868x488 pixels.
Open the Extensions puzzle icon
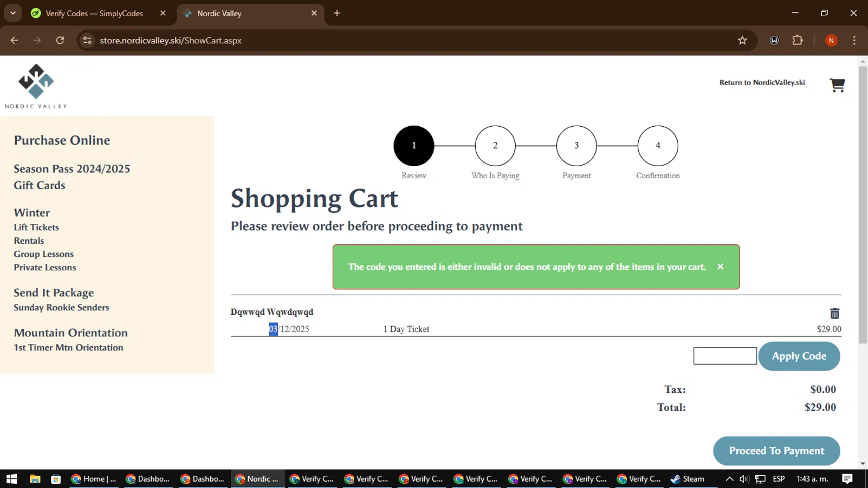pos(797,41)
